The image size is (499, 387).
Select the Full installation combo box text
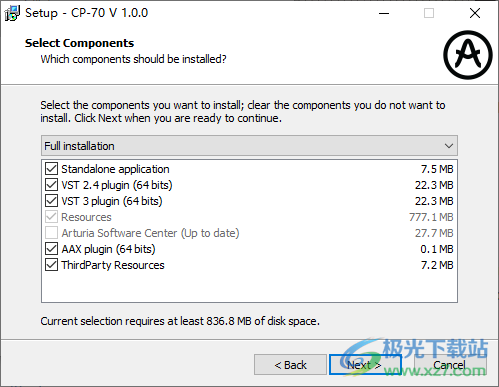click(x=79, y=146)
